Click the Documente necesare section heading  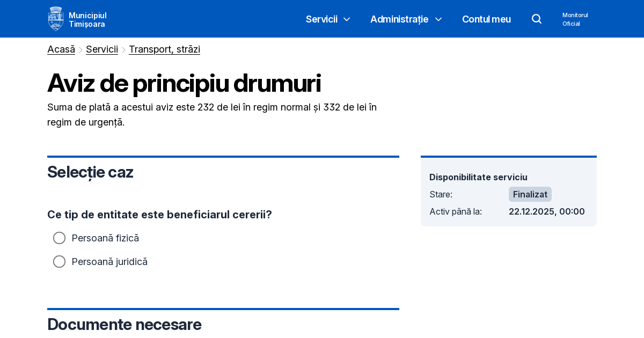point(125,325)
